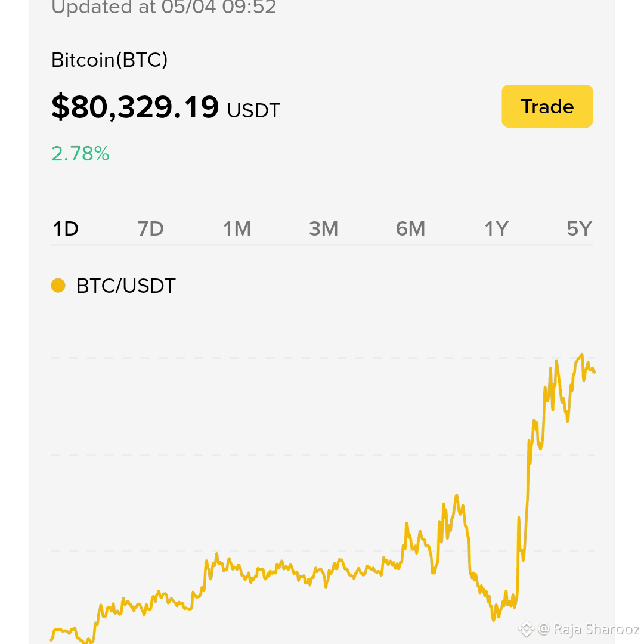
Task: Switch chart to 7D range
Action: [x=150, y=229]
